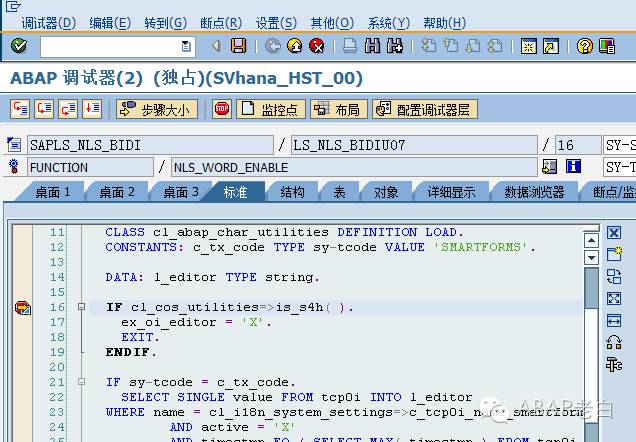Click the 布局 button
The image size is (636, 442).
(339, 109)
